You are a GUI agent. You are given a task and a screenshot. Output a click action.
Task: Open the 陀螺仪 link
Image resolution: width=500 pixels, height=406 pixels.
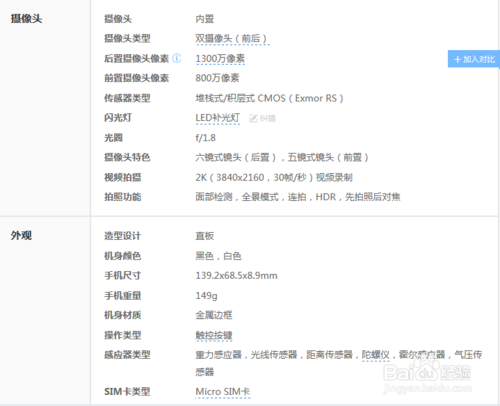(376, 355)
